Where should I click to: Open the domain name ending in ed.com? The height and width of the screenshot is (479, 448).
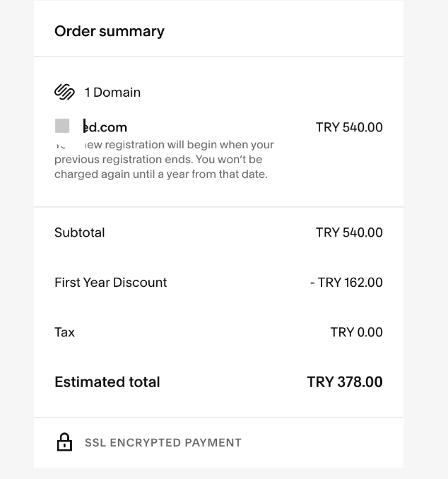pyautogui.click(x=106, y=127)
